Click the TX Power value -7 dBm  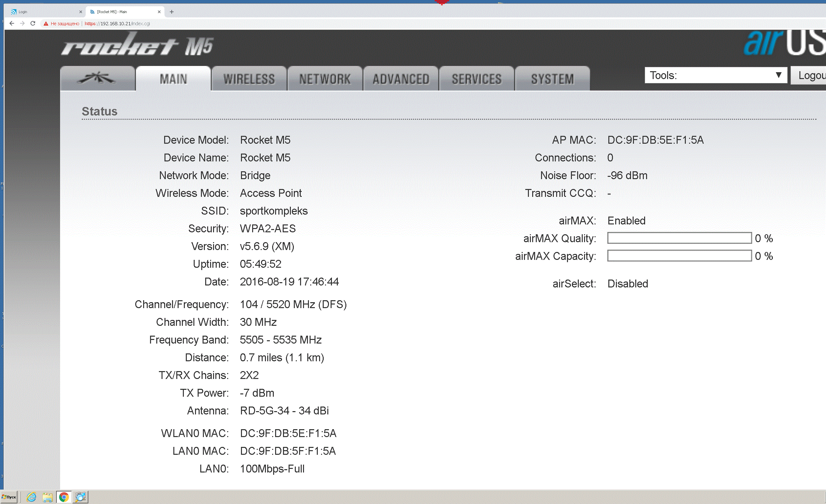click(x=257, y=393)
